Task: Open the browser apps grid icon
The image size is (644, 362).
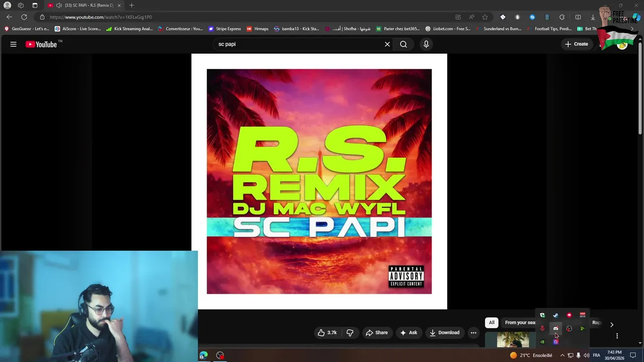Action: click(458, 17)
